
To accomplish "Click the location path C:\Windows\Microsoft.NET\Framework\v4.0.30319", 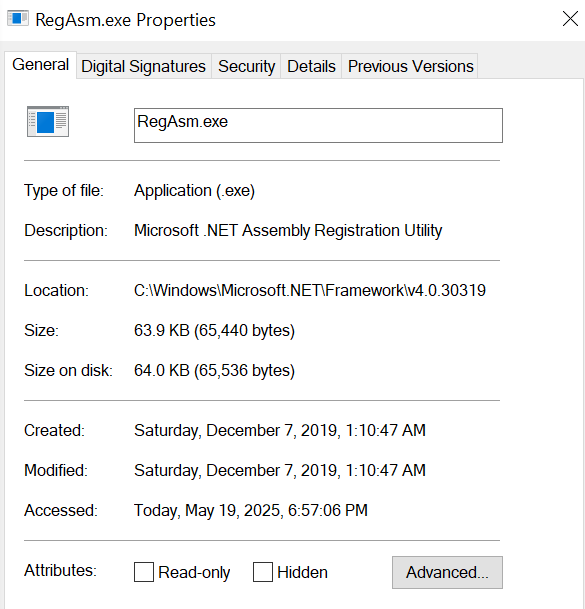I will 310,291.
